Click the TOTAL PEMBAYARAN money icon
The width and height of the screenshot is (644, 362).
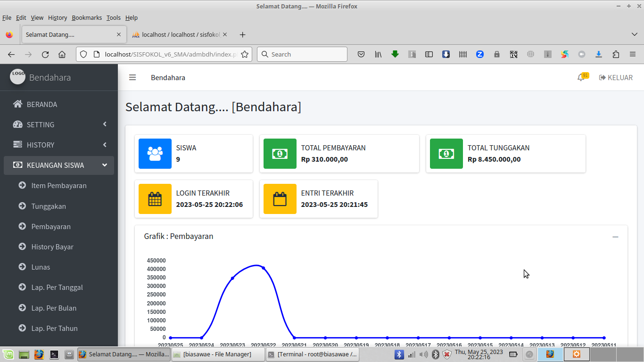point(280,154)
